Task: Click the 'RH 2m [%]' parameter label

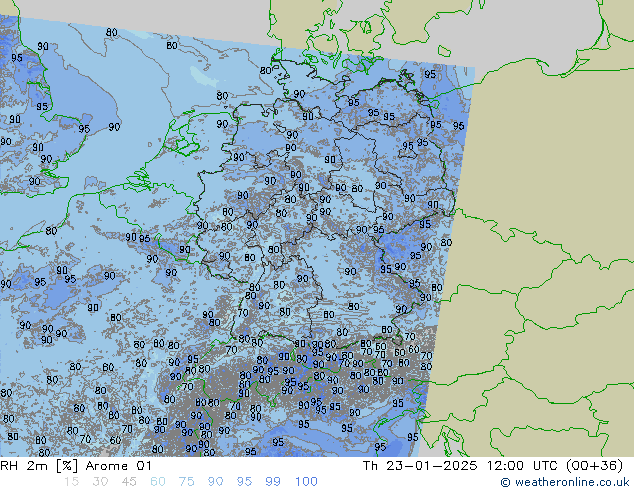Action: click(39, 466)
